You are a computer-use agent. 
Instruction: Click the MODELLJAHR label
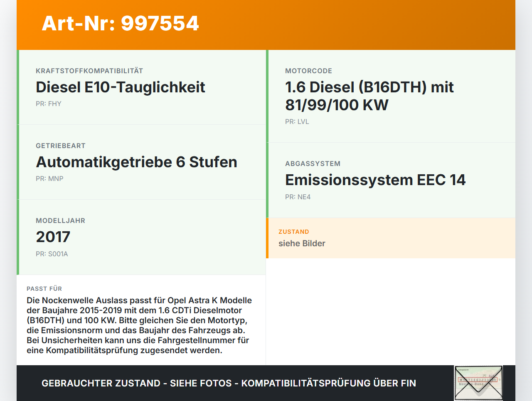[60, 221]
